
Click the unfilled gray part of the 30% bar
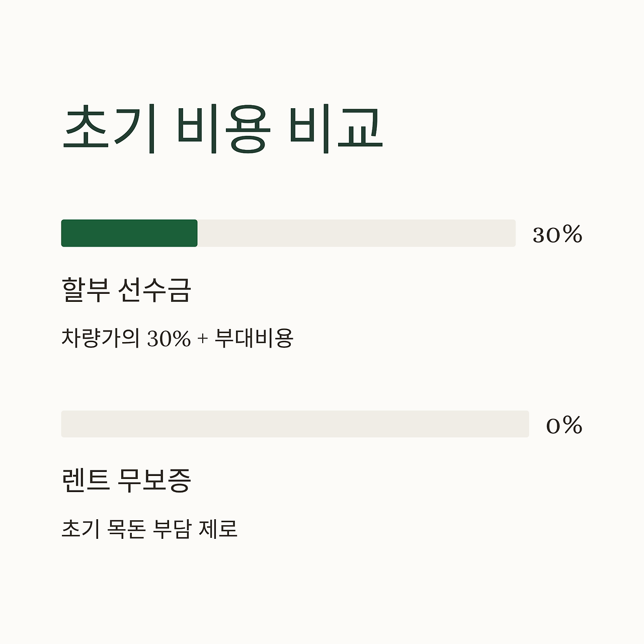[357, 233]
